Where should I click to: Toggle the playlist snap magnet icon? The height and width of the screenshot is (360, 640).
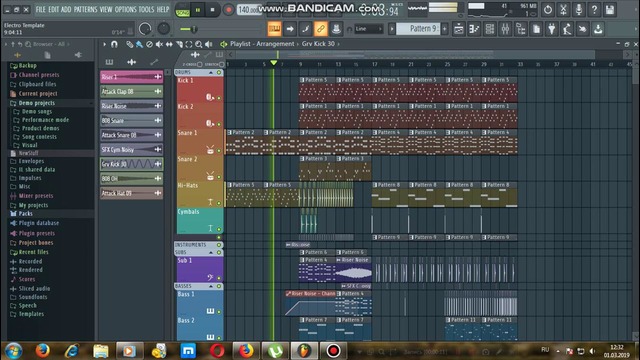tap(114, 44)
